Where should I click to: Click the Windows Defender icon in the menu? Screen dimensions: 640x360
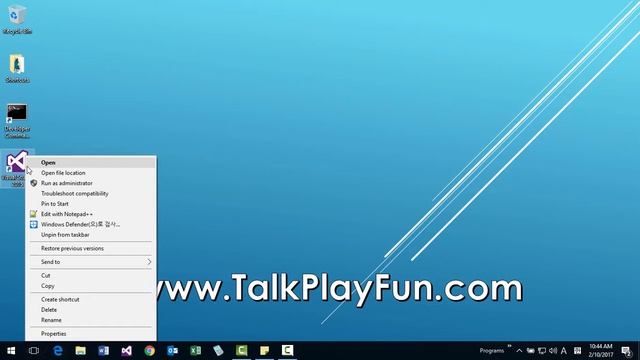pyautogui.click(x=33, y=224)
